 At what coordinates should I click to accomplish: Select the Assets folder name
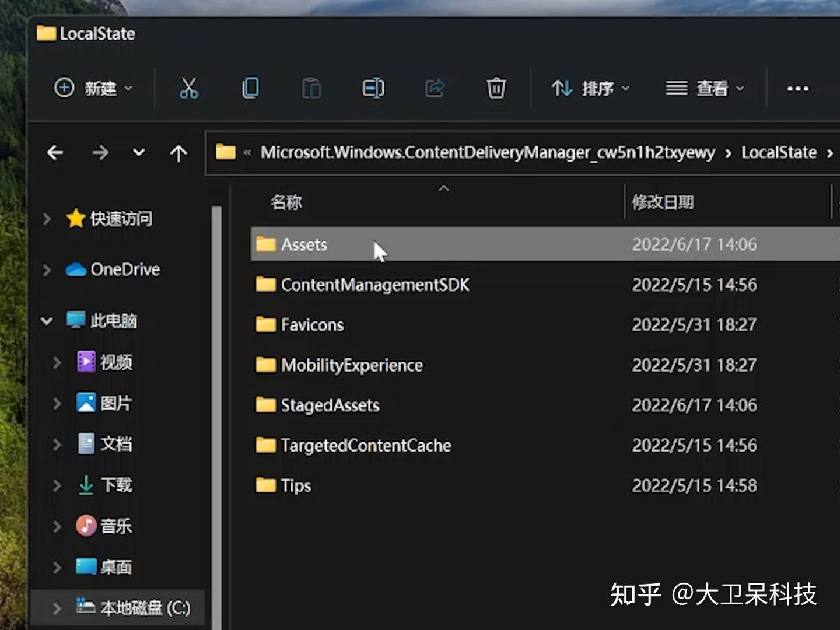pyautogui.click(x=304, y=244)
